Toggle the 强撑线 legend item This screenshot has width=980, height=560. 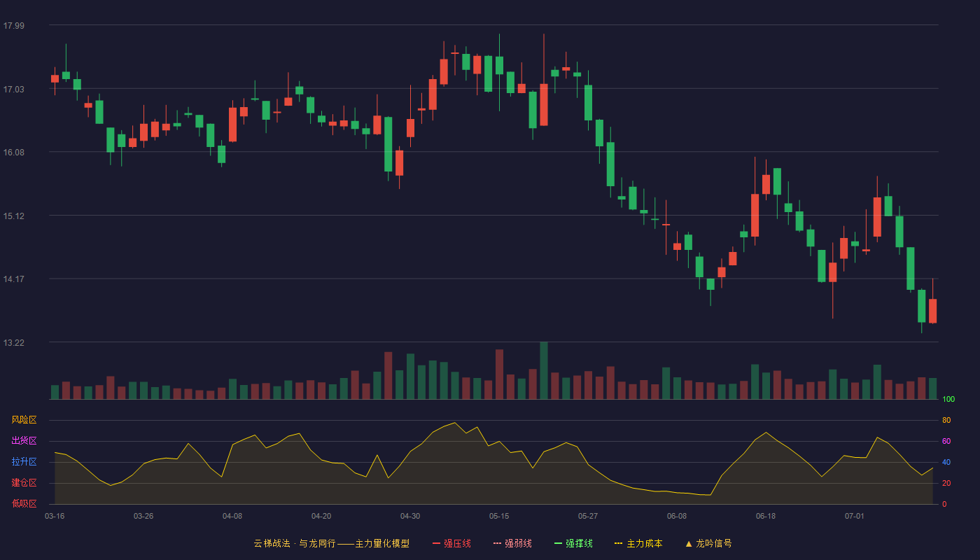coord(573,543)
